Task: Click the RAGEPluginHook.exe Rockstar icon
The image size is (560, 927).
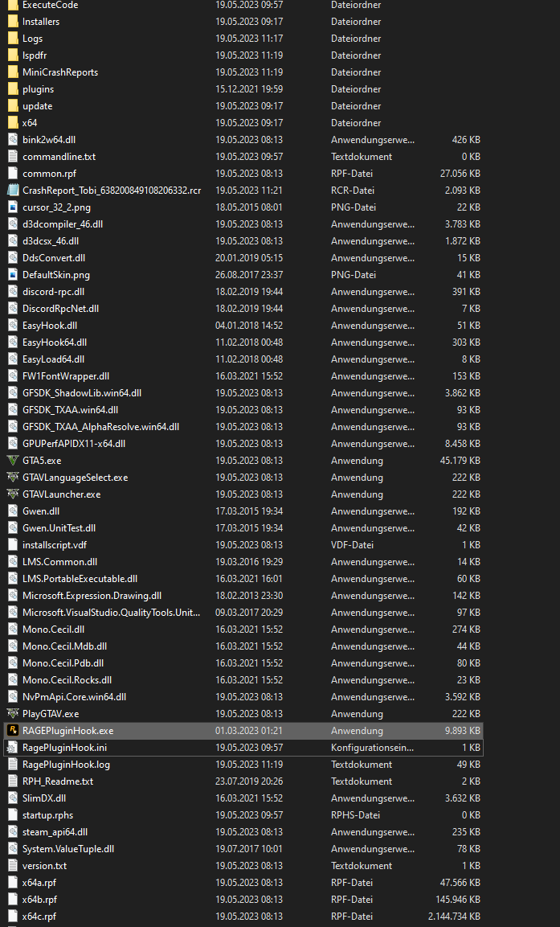Action: click(13, 731)
